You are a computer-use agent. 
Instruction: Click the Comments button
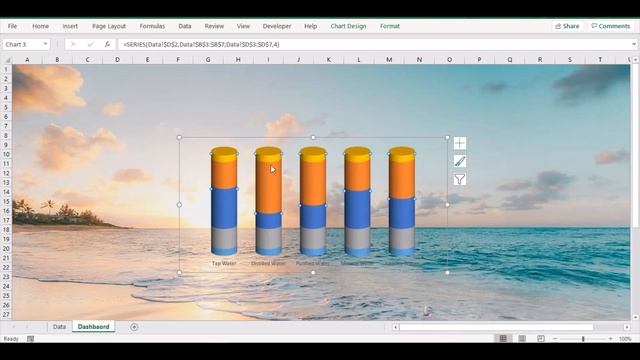click(x=611, y=26)
